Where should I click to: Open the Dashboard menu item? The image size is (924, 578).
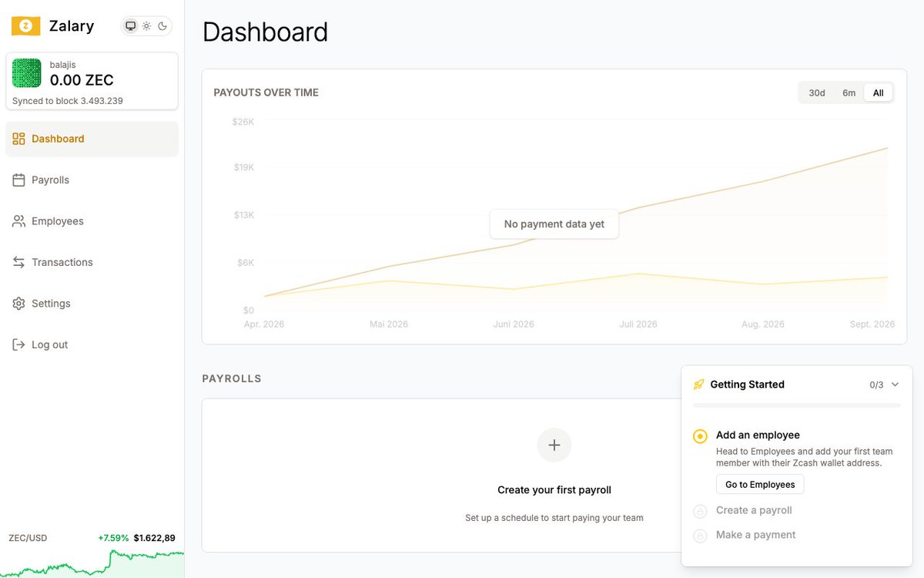[x=92, y=139]
